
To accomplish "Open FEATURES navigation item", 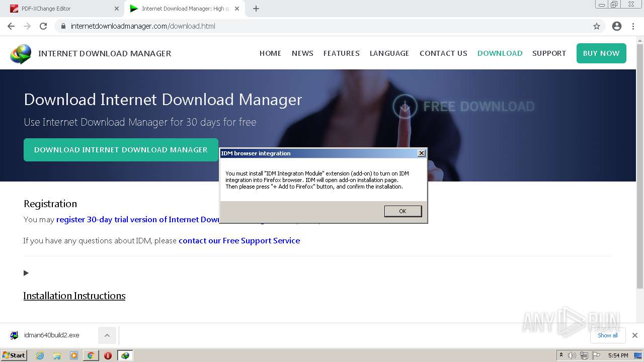I will click(341, 53).
